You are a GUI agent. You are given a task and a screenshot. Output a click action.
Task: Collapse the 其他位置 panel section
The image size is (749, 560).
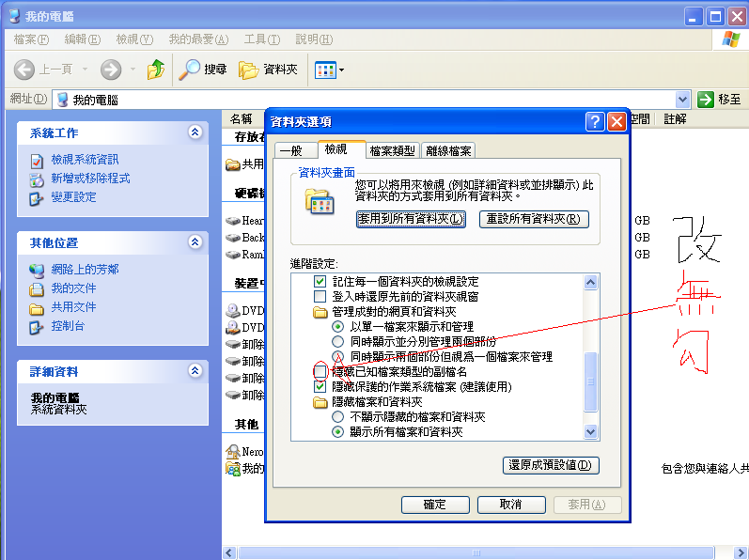pos(195,242)
